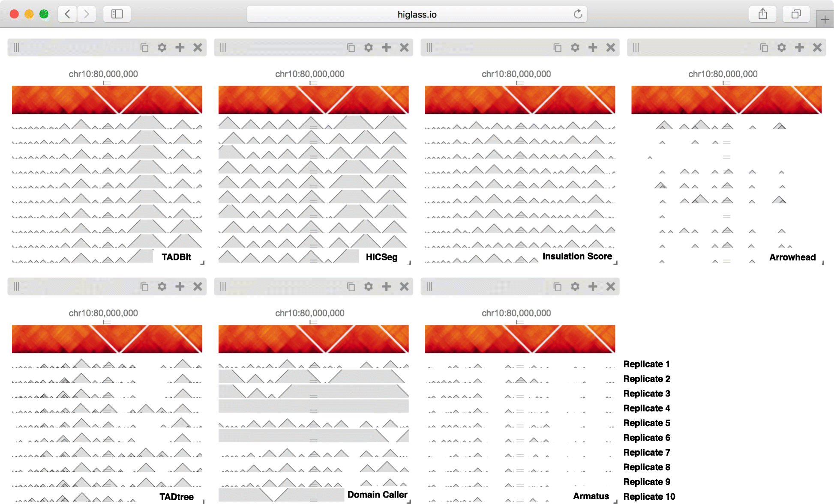The image size is (834, 504).
Task: Click the Arrowhead heatmap track
Action: (726, 100)
